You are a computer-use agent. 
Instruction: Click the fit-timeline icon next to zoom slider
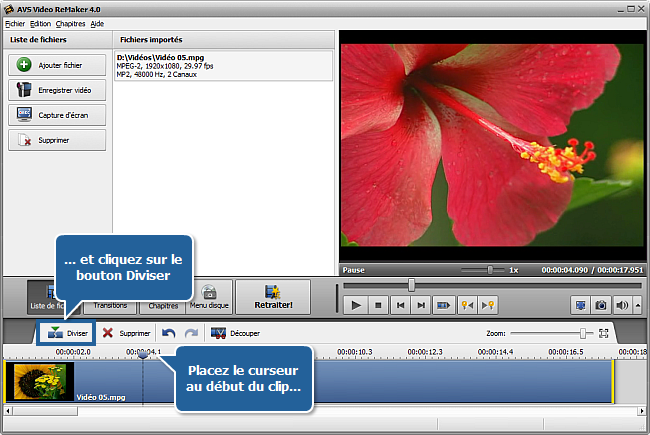pos(603,333)
